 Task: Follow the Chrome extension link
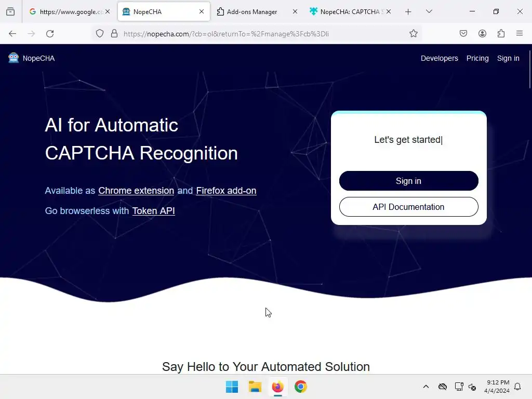136,191
